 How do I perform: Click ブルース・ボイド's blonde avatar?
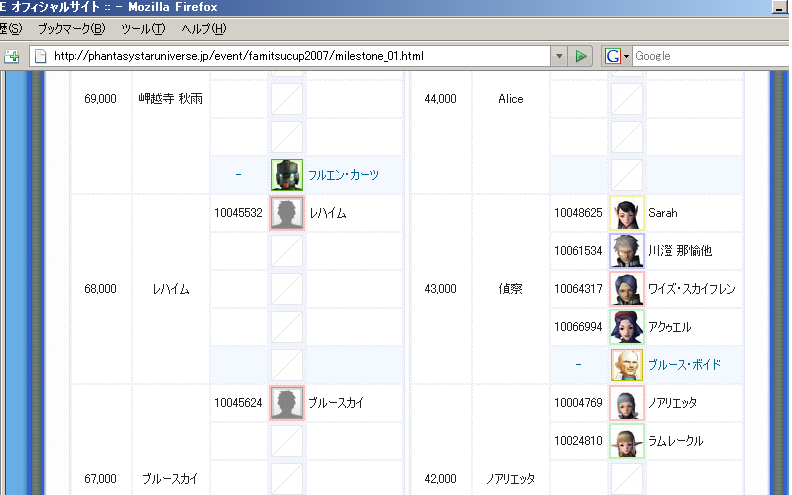point(627,365)
